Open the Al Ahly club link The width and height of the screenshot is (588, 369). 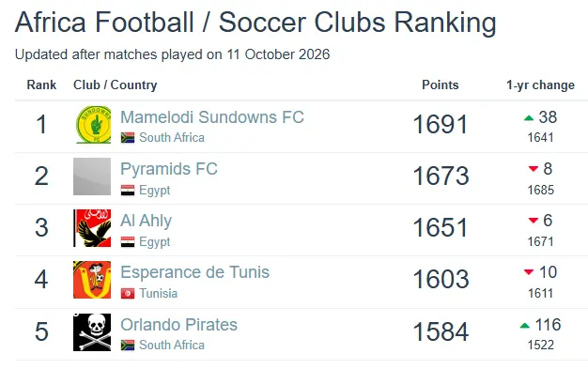[x=146, y=221]
